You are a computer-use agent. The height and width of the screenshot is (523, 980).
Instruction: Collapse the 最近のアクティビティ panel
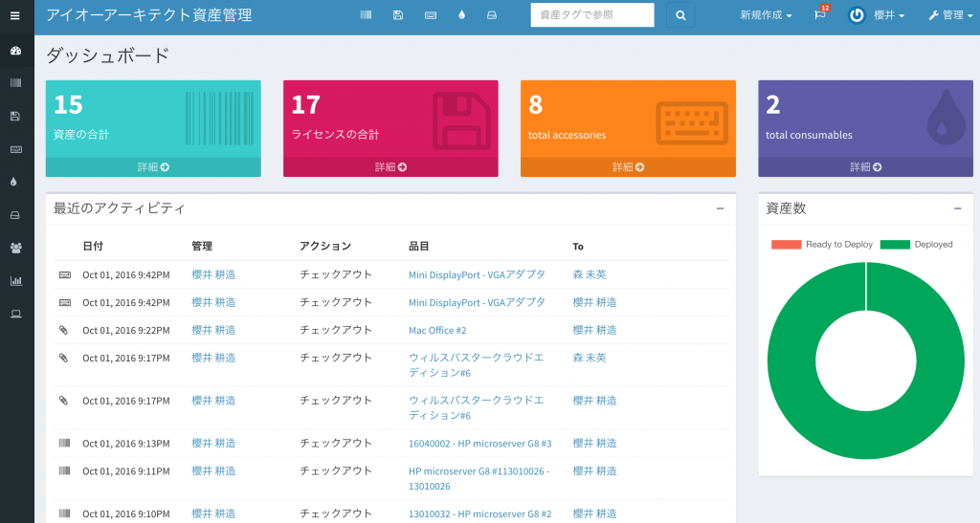tap(720, 208)
